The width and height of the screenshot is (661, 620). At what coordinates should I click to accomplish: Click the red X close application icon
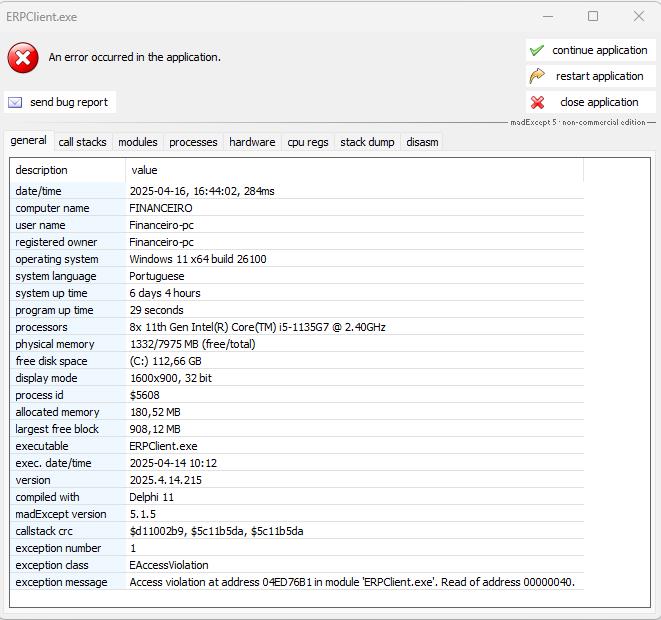click(537, 102)
